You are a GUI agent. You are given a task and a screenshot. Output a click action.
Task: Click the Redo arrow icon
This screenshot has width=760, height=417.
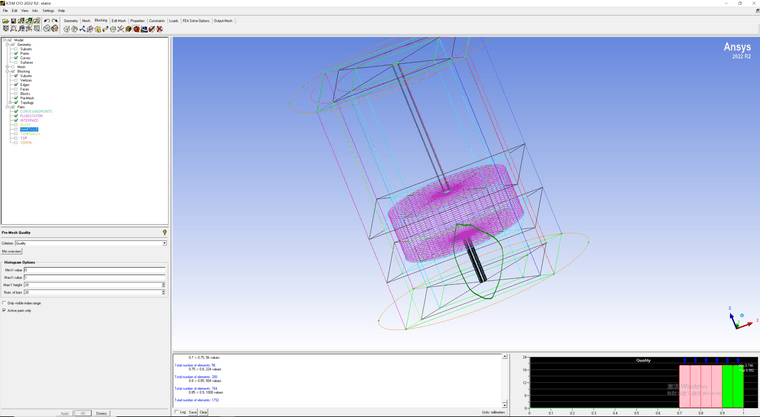click(54, 21)
